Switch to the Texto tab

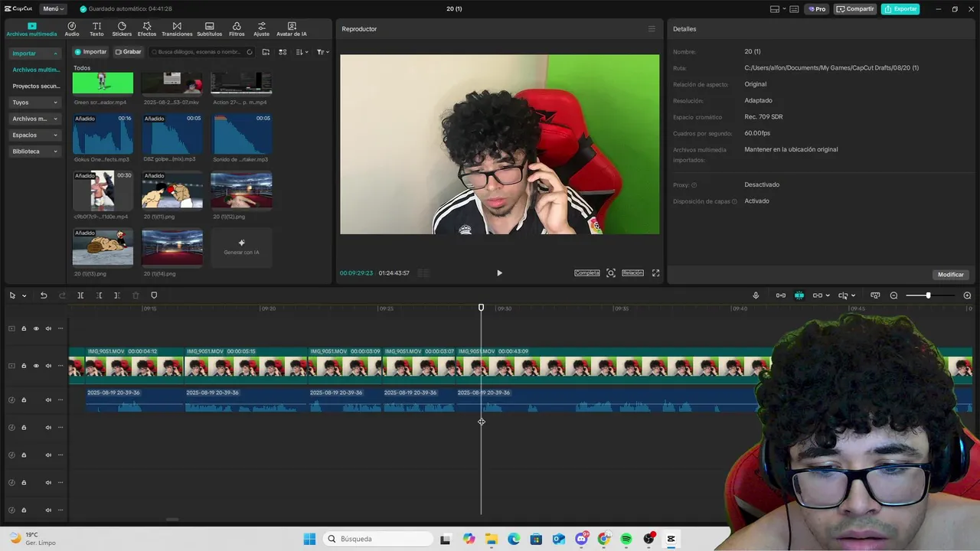(96, 29)
